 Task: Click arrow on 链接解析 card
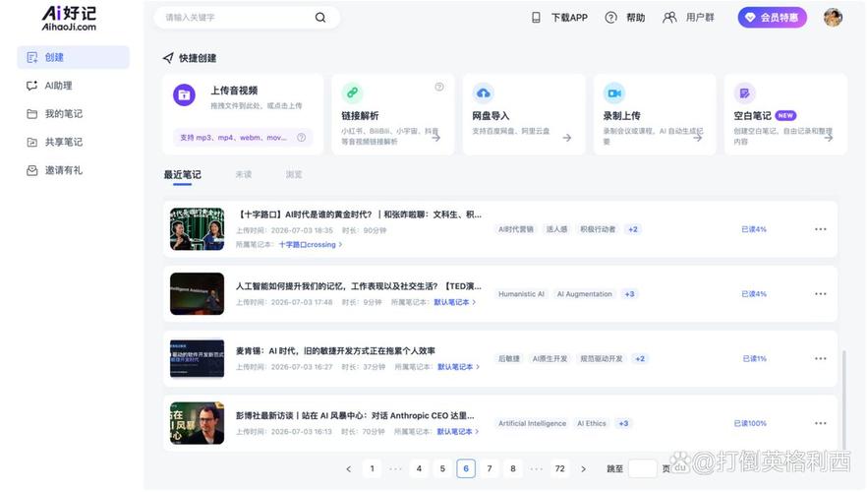[436, 138]
